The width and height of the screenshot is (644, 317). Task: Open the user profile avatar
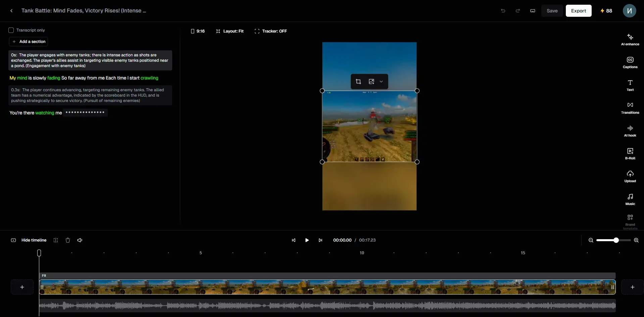[x=630, y=11]
